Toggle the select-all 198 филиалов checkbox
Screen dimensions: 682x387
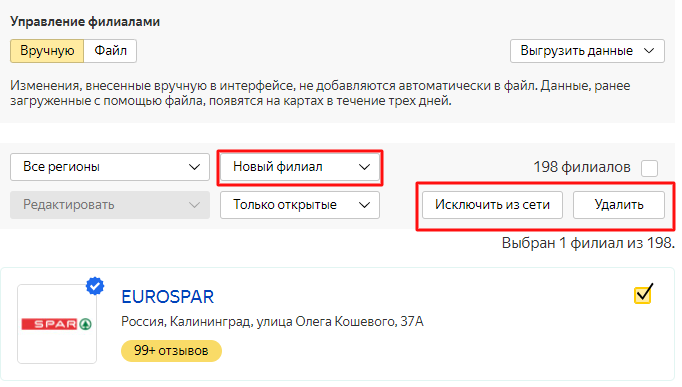(649, 168)
